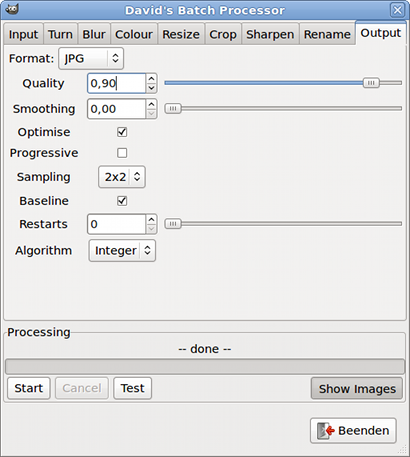This screenshot has height=457, width=410.
Task: Uncheck the Baseline checkbox
Action: click(x=122, y=201)
